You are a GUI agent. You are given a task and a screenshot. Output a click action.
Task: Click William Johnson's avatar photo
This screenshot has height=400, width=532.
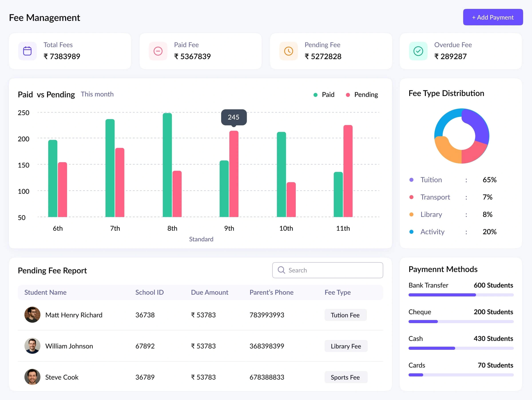(x=32, y=346)
